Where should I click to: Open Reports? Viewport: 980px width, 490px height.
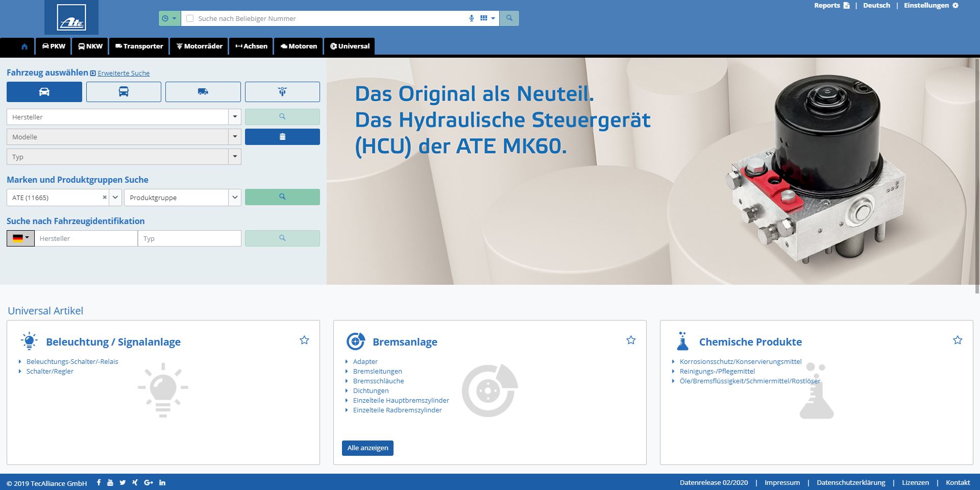coord(832,6)
